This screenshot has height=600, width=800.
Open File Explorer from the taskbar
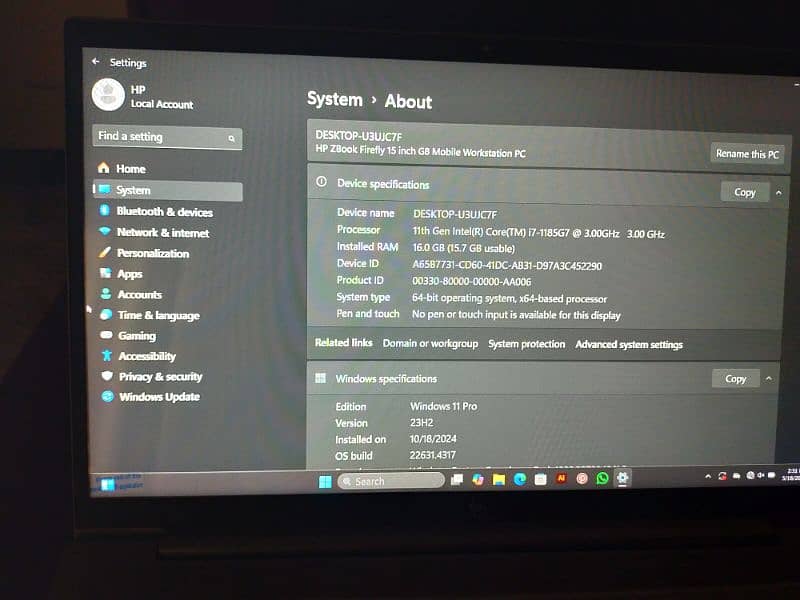coord(498,480)
